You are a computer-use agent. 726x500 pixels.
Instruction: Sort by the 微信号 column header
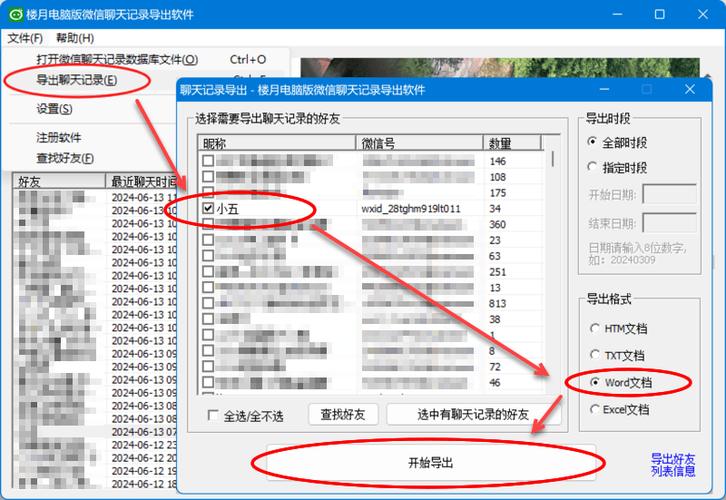pyautogui.click(x=419, y=143)
